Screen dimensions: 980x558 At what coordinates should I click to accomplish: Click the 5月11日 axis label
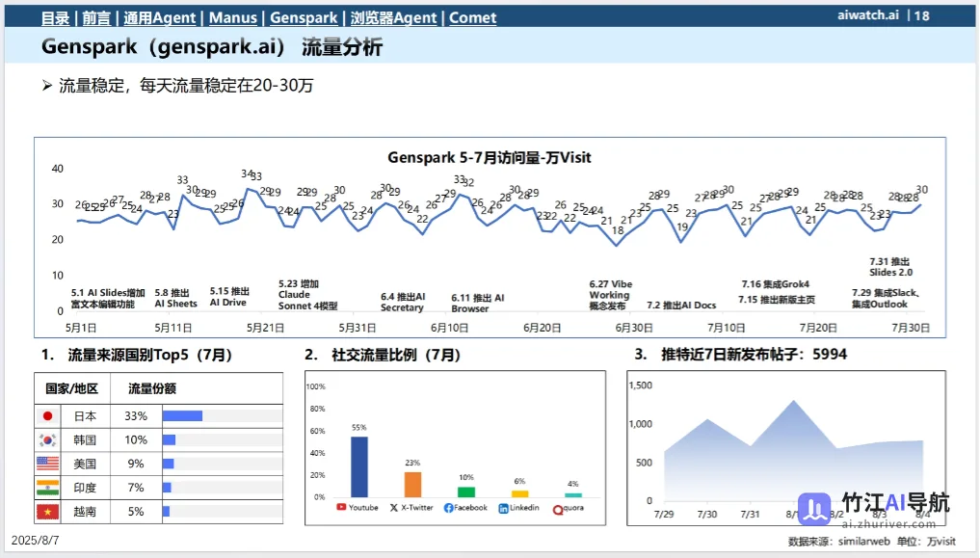173,328
